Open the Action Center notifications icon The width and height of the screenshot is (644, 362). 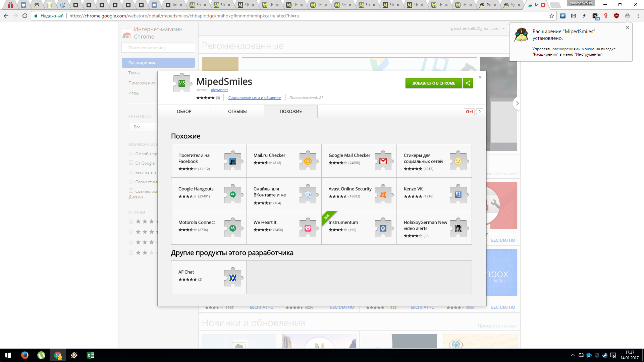613,355
